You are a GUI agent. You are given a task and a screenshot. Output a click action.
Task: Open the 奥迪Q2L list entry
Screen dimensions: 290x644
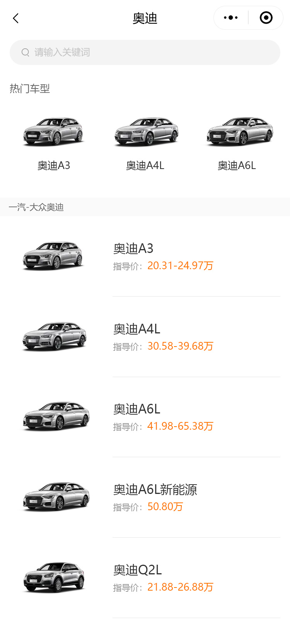(x=138, y=570)
